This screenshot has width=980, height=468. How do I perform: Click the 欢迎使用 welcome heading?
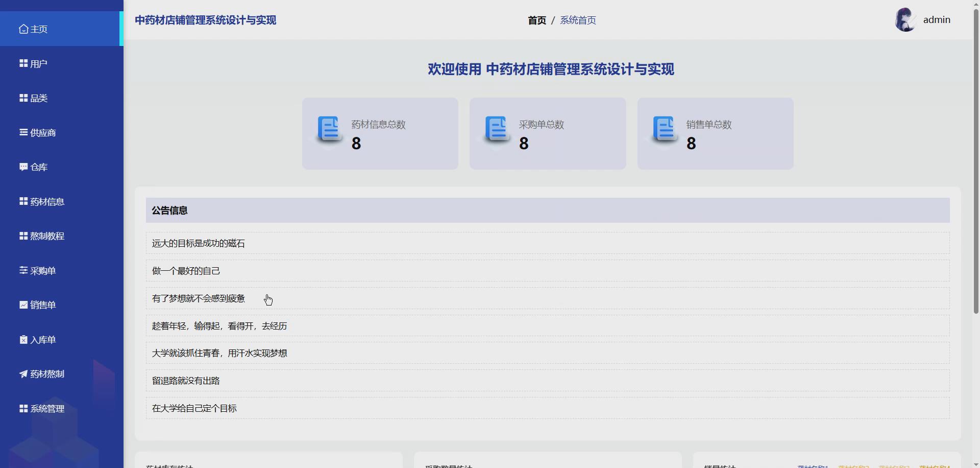[551, 69]
